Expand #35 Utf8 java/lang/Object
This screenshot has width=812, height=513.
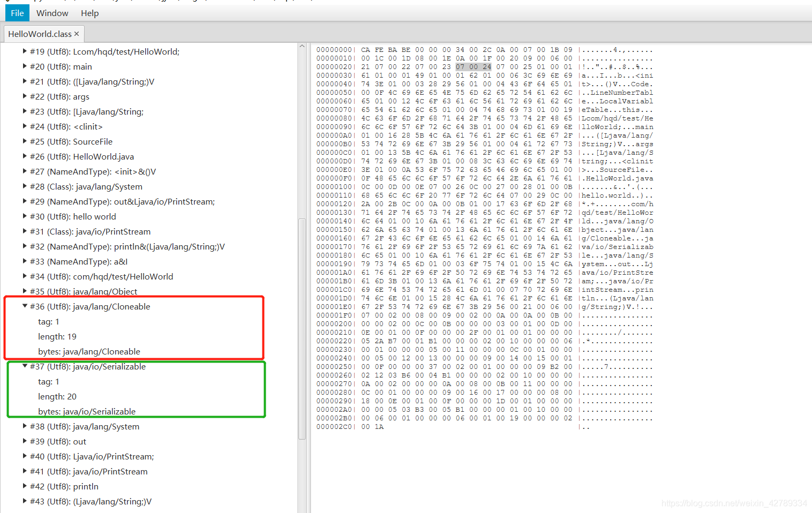(25, 291)
